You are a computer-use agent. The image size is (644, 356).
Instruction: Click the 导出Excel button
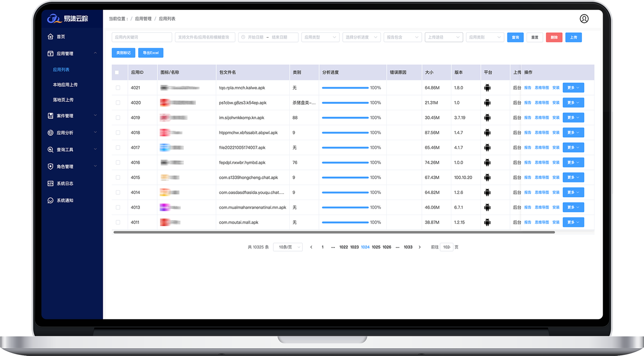(x=151, y=53)
